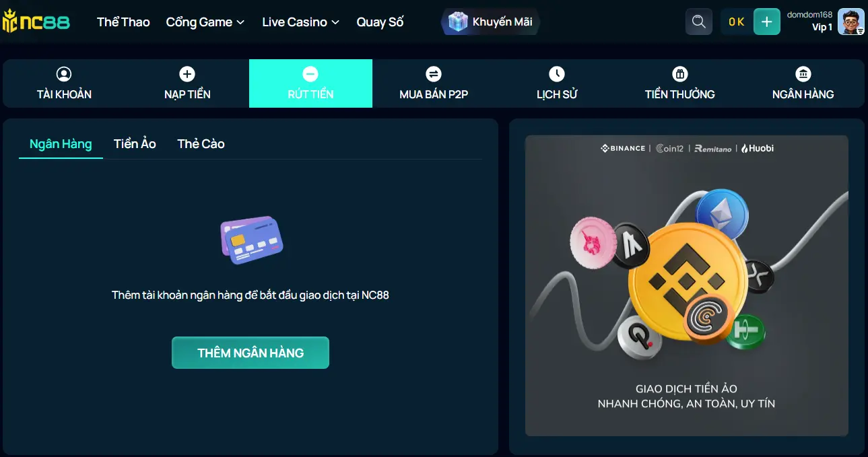Viewport: 868px width, 457px height.
Task: Select the Ngân Hàng withdrawal sub-tab
Action: point(61,144)
